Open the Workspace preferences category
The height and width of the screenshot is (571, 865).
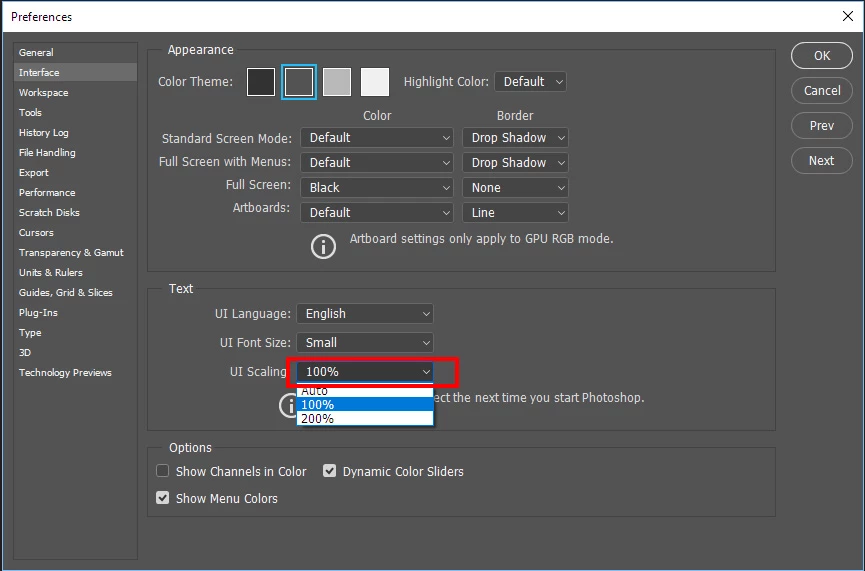pyautogui.click(x=75, y=93)
